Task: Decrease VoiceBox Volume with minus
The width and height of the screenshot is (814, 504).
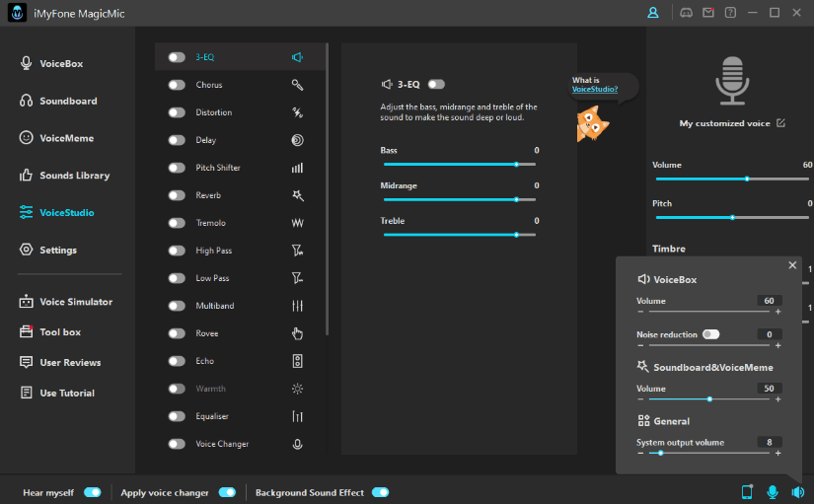Action: point(640,312)
